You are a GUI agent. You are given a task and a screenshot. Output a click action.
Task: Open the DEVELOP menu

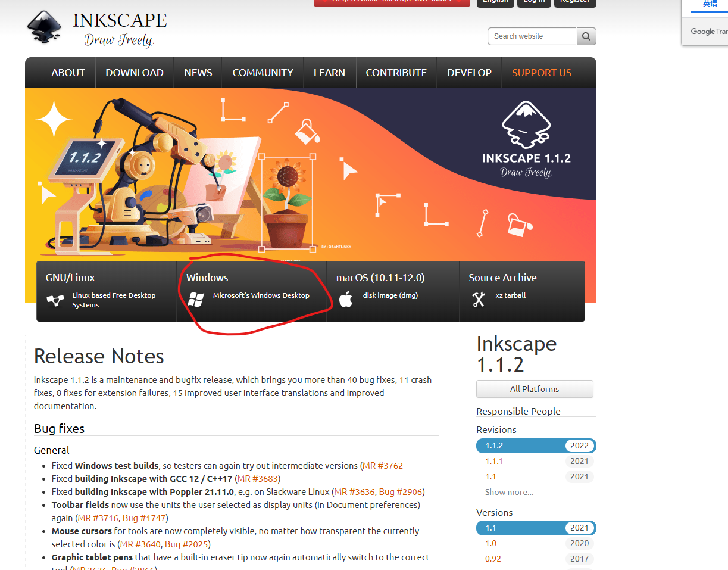[x=470, y=73]
